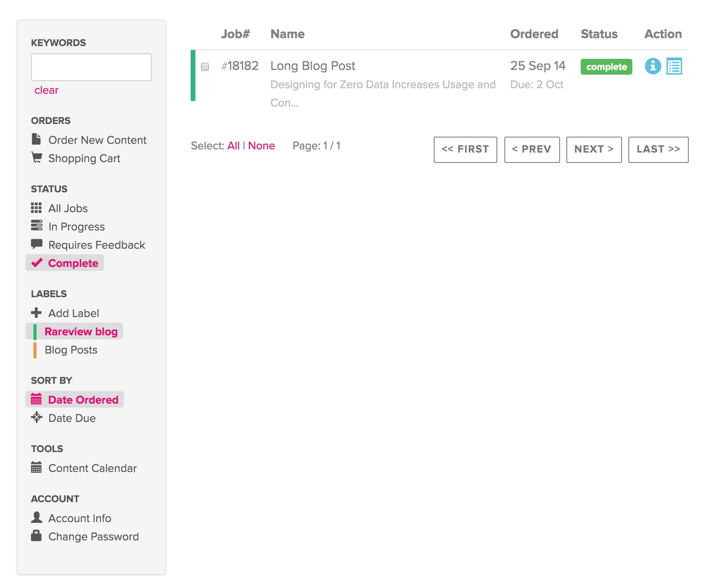Click the Content Calendar icon

coord(36,467)
